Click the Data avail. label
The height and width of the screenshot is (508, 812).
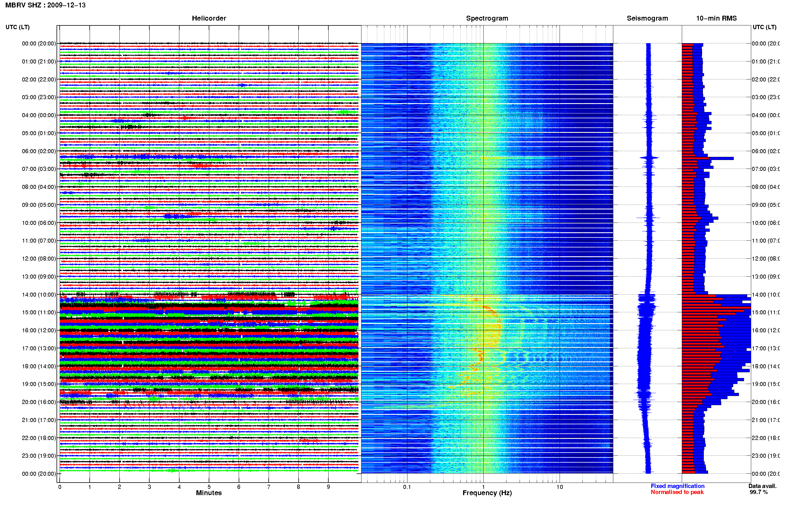click(762, 486)
